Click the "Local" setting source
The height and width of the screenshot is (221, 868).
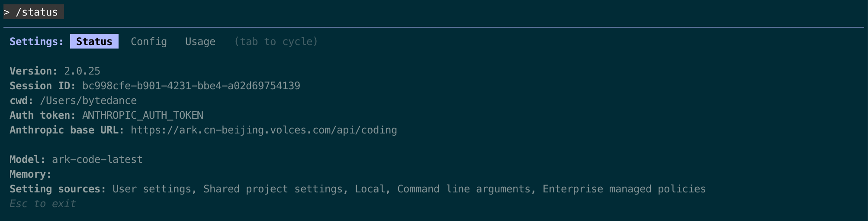(370, 189)
